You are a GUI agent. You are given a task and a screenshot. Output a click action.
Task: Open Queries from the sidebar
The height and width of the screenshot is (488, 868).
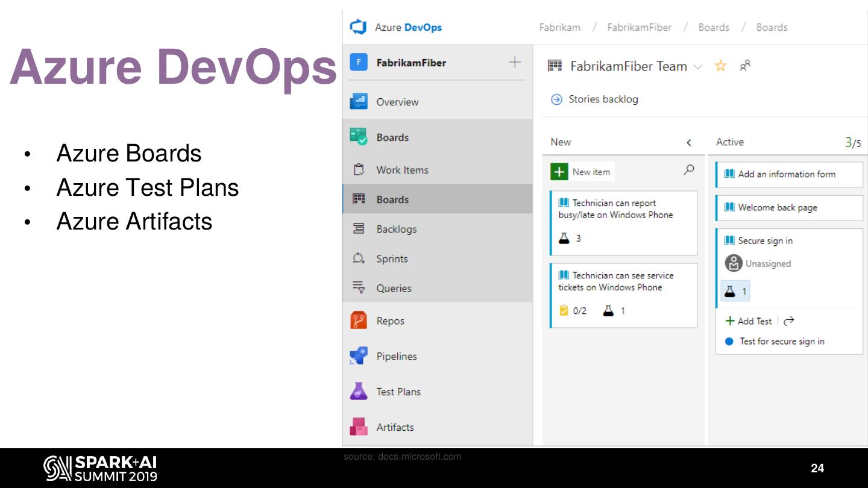438,288
